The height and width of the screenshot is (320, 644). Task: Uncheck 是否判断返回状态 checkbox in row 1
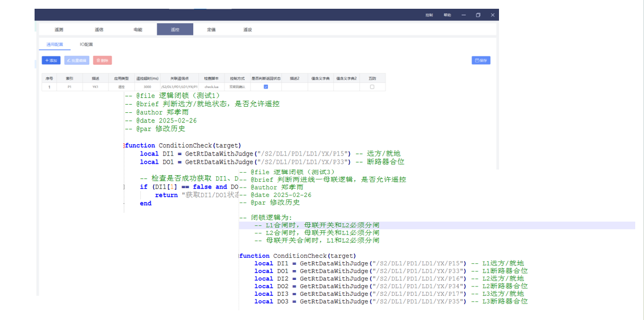(x=266, y=87)
